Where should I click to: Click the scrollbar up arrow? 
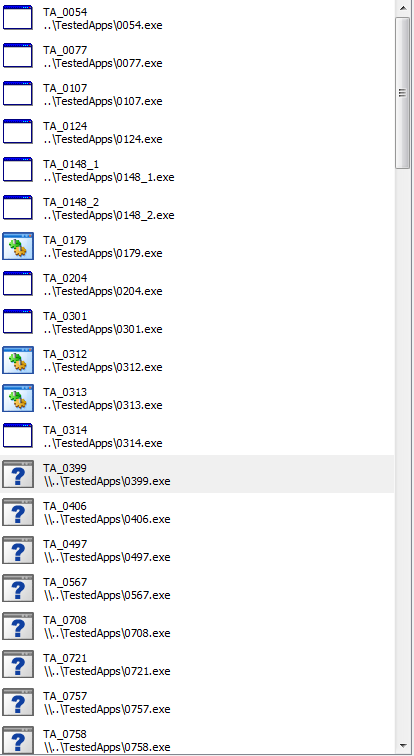tap(403, 8)
